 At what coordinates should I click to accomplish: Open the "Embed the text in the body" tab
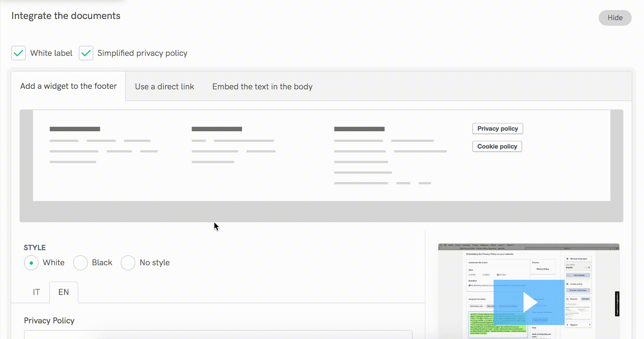(x=262, y=87)
